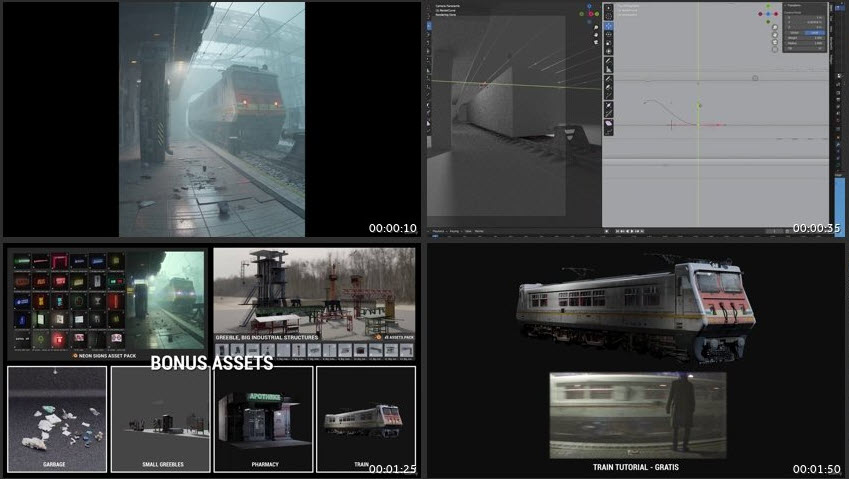Open the timeline View menu
Screen dimensions: 849x479
point(468,231)
